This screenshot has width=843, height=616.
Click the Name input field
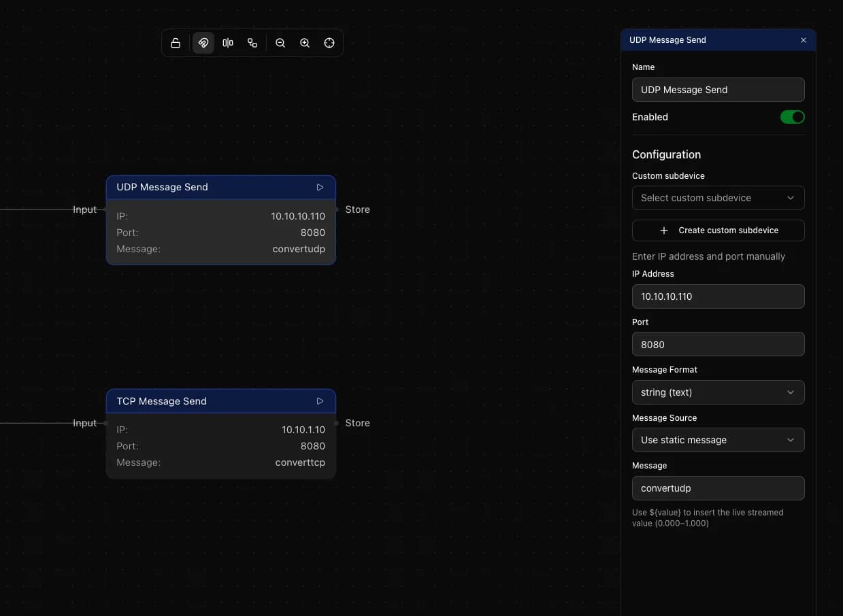click(x=718, y=90)
